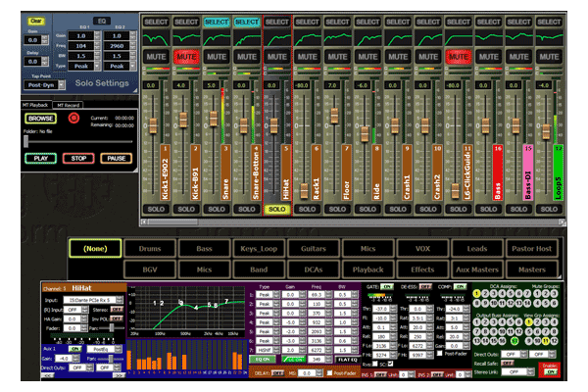The image size is (588, 392).
Task: Toggle output buss assign 13
Action: (x=476, y=341)
